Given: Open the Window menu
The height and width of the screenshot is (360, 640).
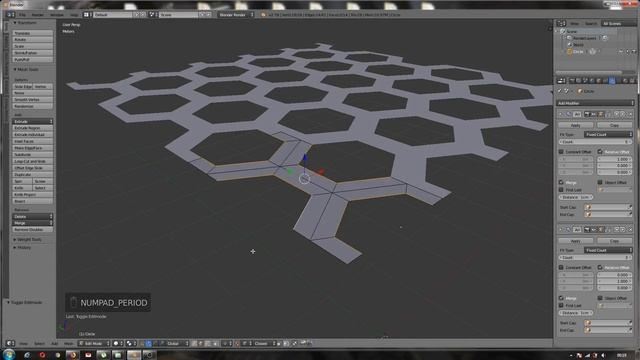Looking at the screenshot, I should [57, 15].
